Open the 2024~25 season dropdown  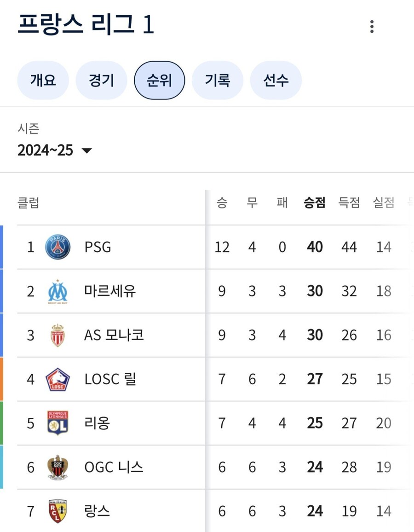click(46, 150)
